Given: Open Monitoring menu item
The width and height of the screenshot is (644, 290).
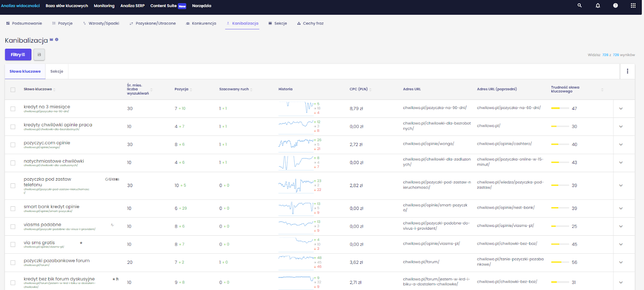Looking at the screenshot, I should [x=104, y=6].
